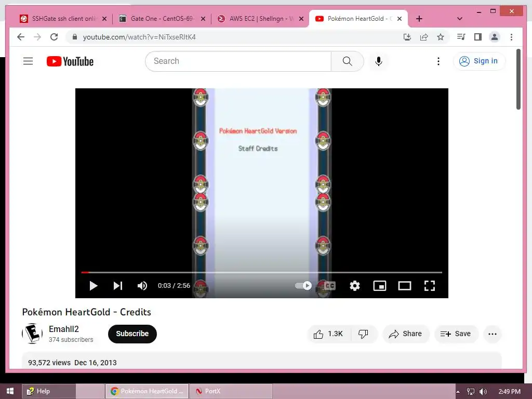Save the video to a playlist
532x399 pixels.
[x=456, y=334]
